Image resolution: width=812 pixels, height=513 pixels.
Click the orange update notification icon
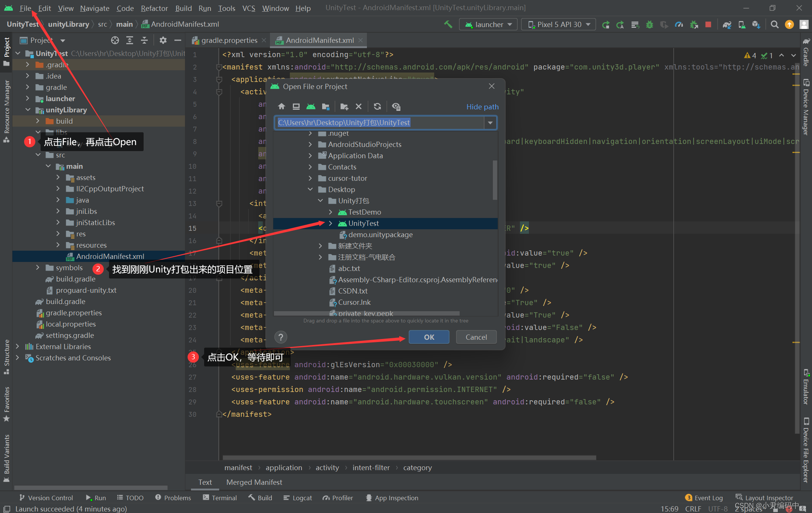tap(789, 24)
